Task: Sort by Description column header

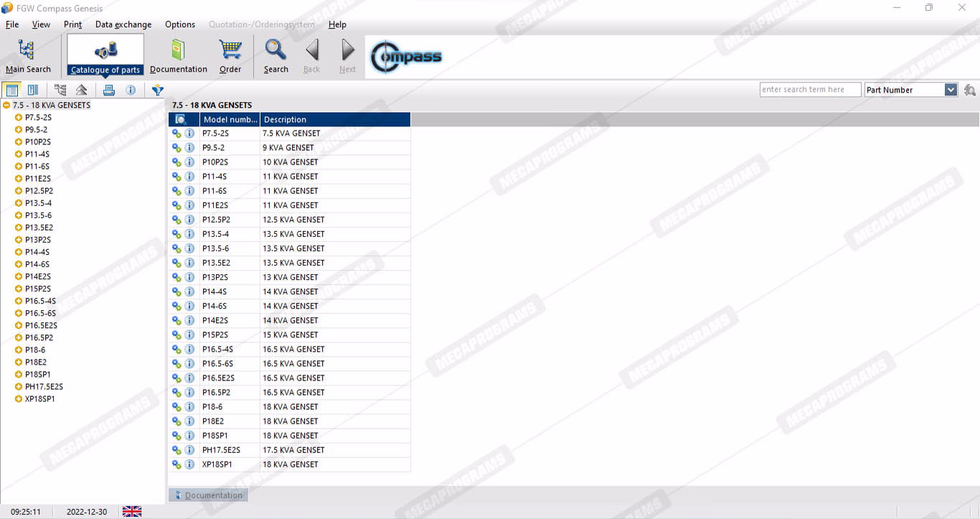Action: coord(335,119)
